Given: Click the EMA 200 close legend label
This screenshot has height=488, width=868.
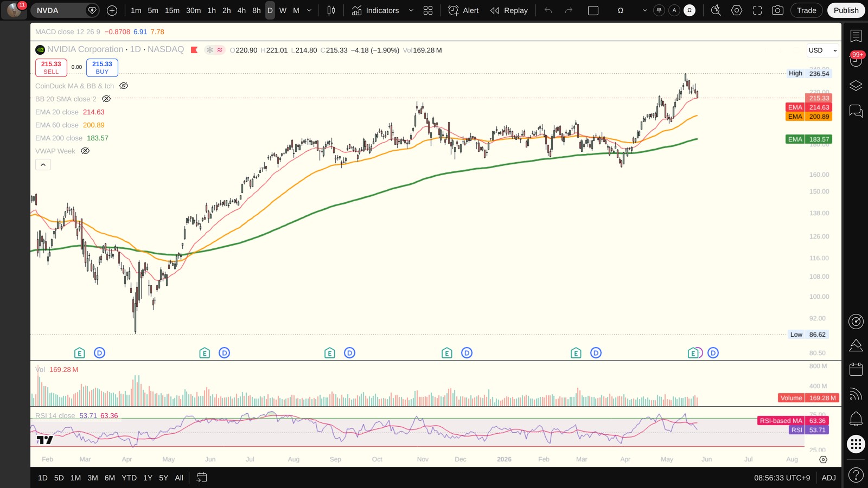Looking at the screenshot, I should click(x=59, y=138).
